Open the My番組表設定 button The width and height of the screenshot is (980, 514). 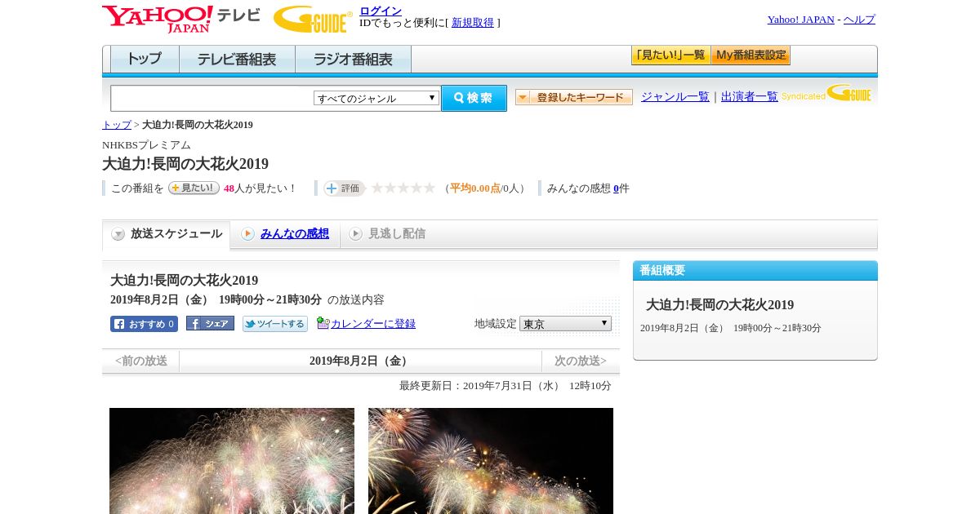(751, 55)
